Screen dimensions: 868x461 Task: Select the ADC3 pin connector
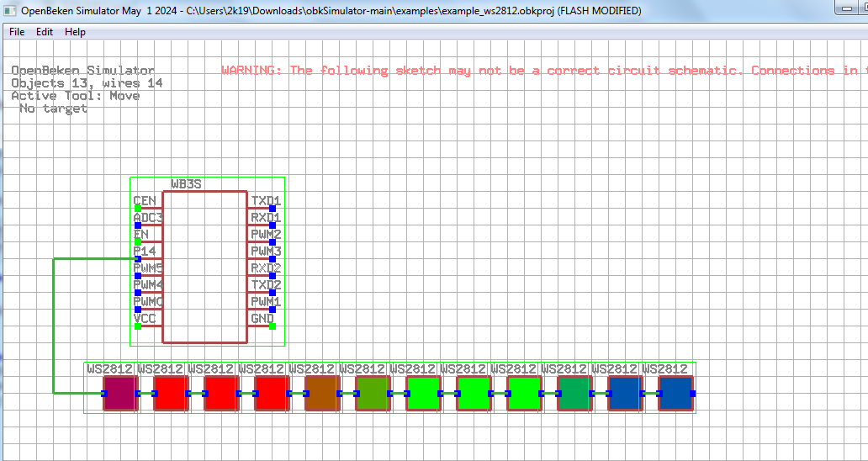click(138, 225)
